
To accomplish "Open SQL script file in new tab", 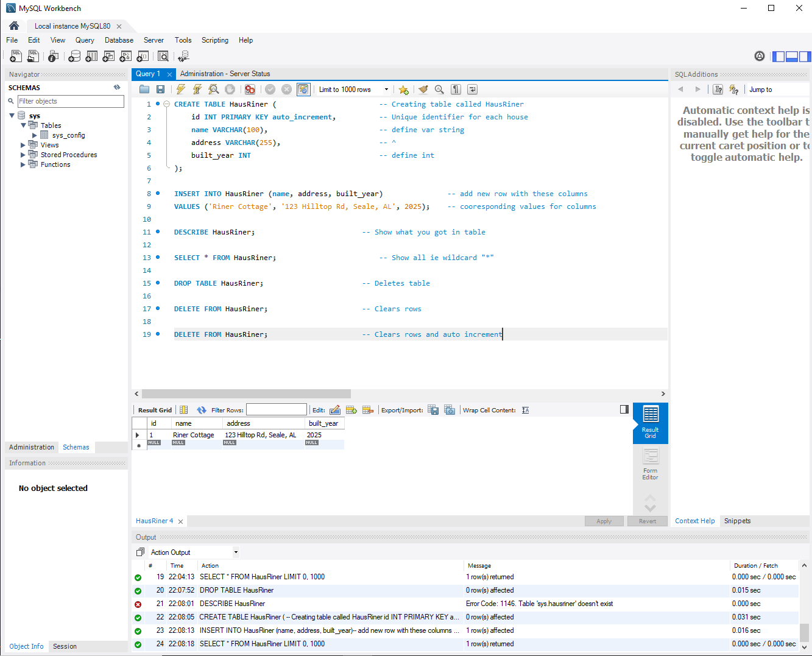I will tap(33, 56).
